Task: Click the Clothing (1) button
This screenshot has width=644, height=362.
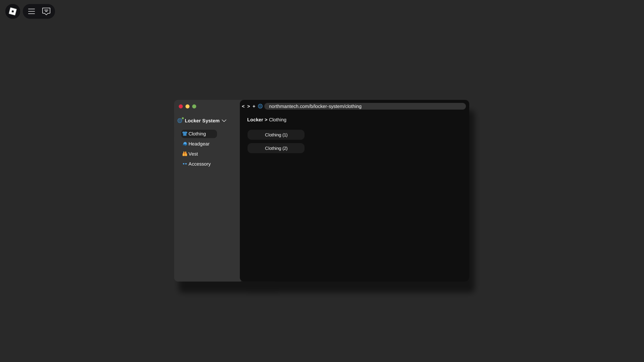Action: (276, 135)
